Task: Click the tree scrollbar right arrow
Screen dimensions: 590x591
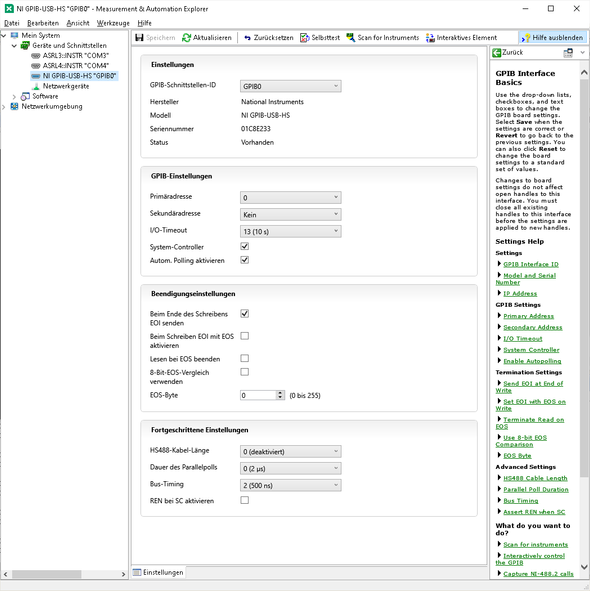Action: pos(123,574)
